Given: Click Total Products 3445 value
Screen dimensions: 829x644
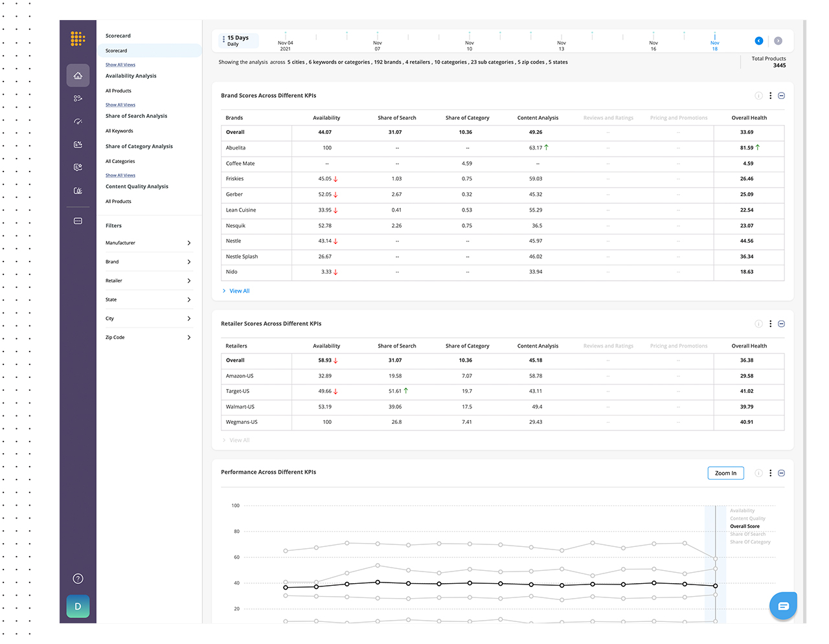Looking at the screenshot, I should click(779, 65).
